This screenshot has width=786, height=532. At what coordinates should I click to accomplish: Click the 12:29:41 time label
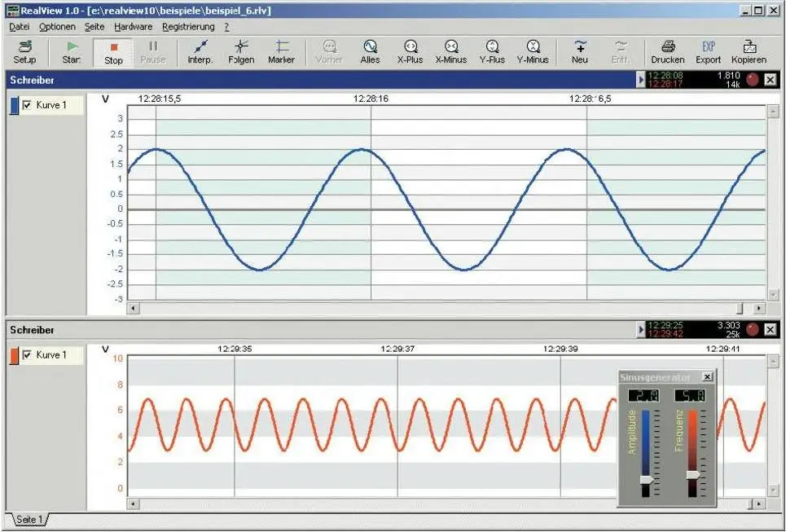pyautogui.click(x=722, y=349)
